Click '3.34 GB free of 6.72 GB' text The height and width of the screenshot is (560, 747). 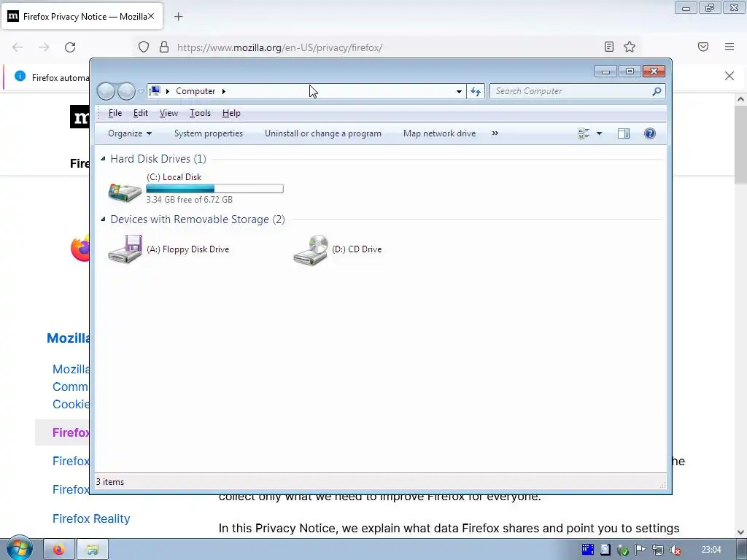click(x=190, y=200)
